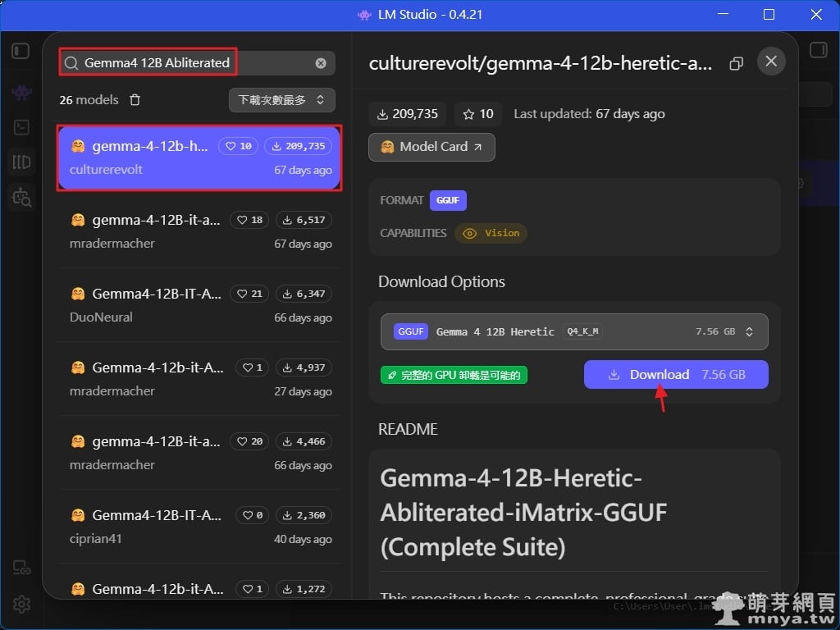
Task: Click the 40 days ago text
Action: [x=303, y=540]
